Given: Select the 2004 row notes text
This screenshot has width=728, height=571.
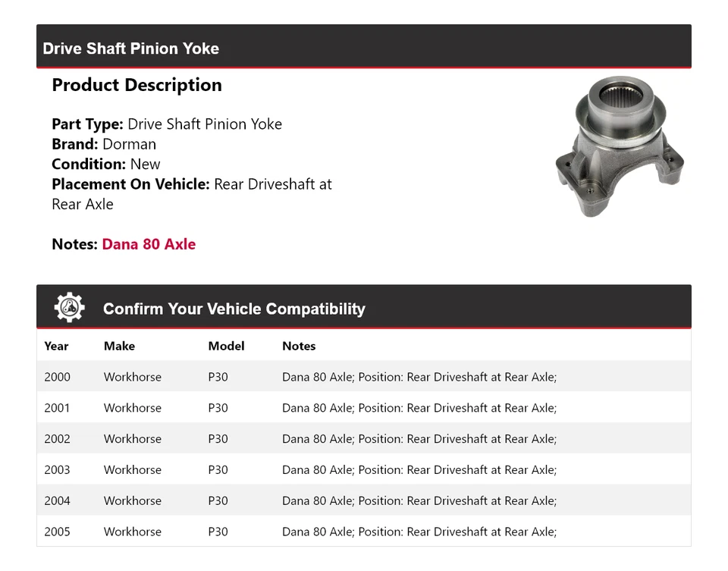Looking at the screenshot, I should (x=419, y=500).
